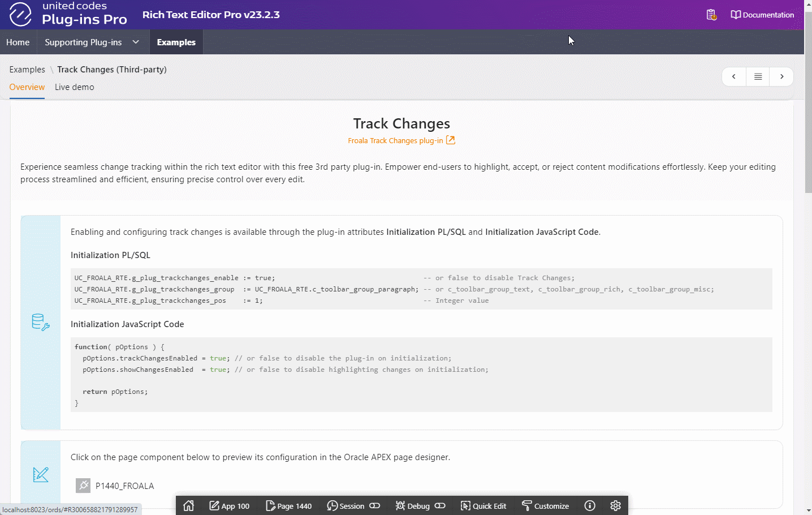Click the Examples breadcrumb link

27,70
